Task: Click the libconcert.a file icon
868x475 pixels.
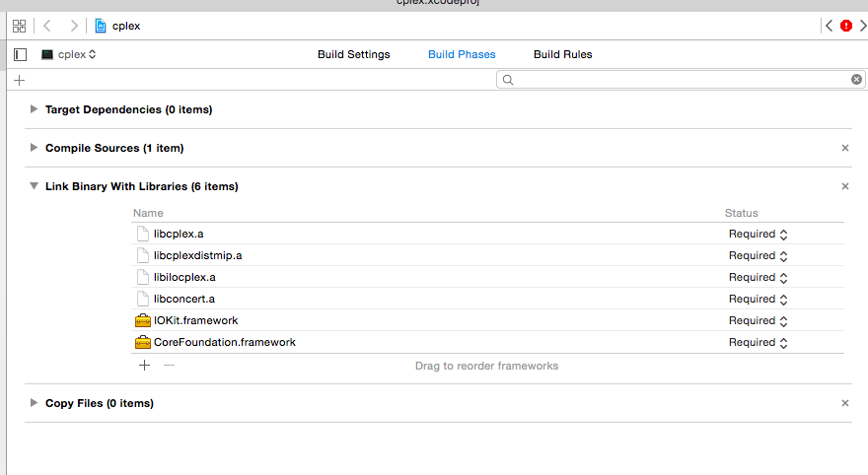Action: (x=143, y=299)
